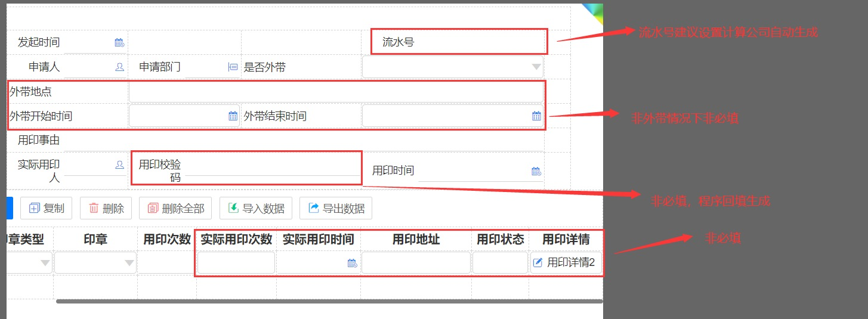
Task: Click the 用印次数 column header
Action: coord(167,240)
